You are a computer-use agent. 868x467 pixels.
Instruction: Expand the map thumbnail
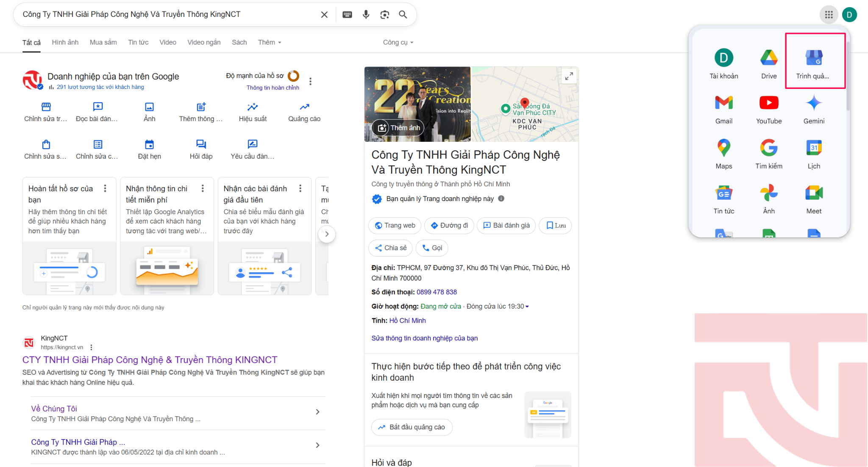pos(569,76)
